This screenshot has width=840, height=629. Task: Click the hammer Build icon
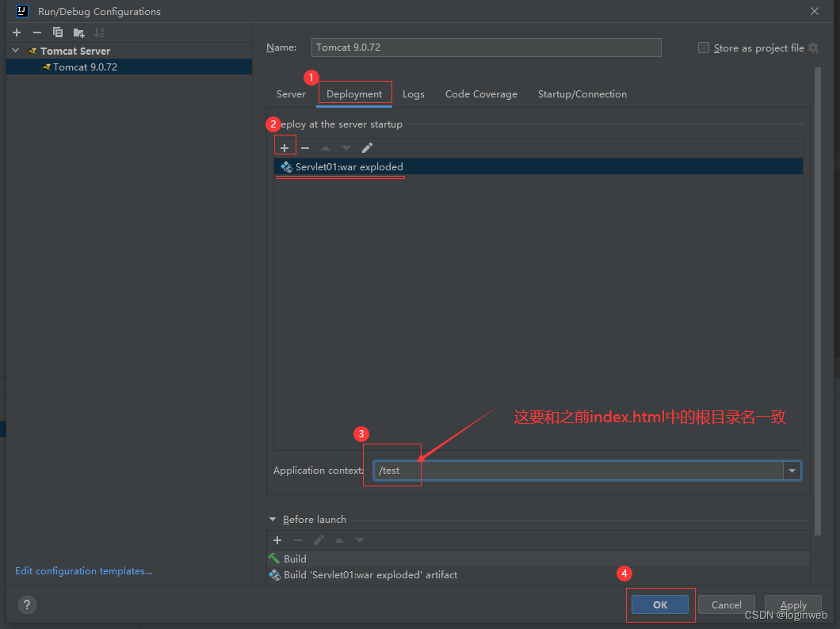(273, 558)
